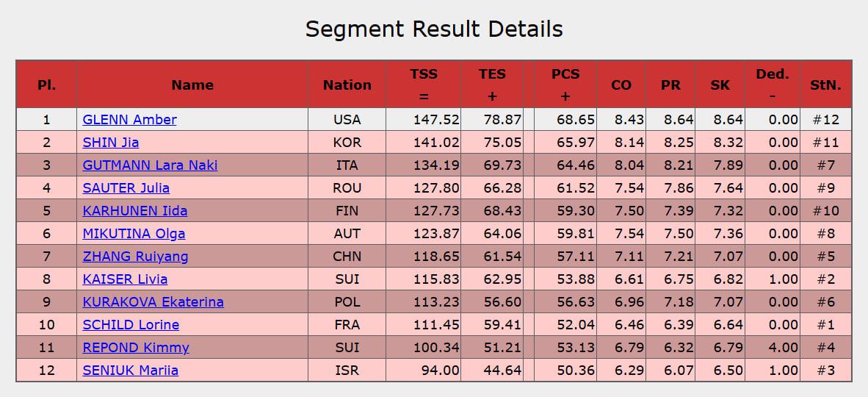Viewport: 868px width, 397px height.
Task: Open SCHILD Lorine's skater link
Action: coord(131,324)
